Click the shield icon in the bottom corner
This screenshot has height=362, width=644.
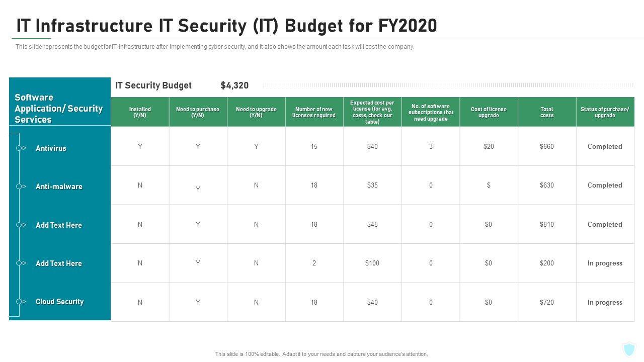(x=629, y=349)
